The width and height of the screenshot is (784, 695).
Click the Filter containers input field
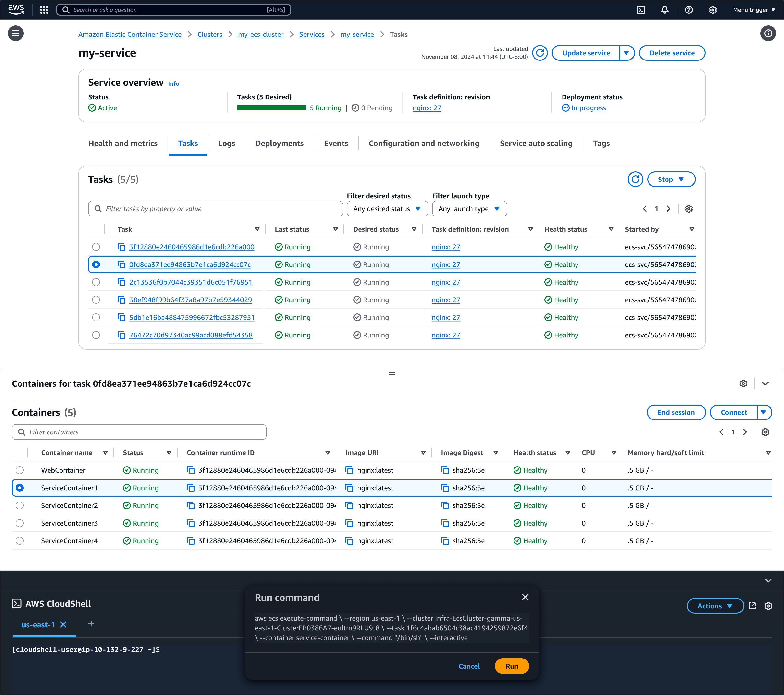(x=139, y=432)
